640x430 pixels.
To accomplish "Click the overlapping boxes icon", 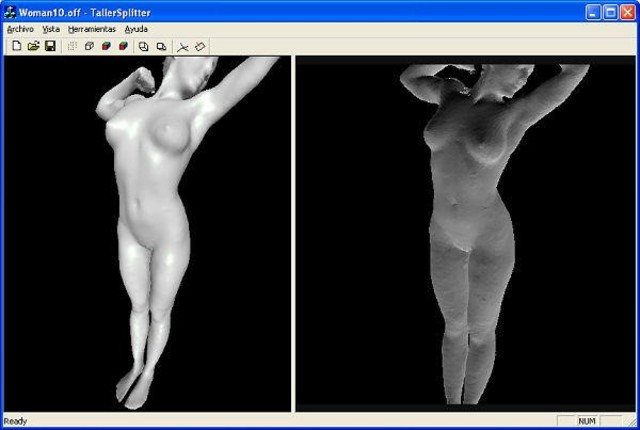I will (161, 47).
